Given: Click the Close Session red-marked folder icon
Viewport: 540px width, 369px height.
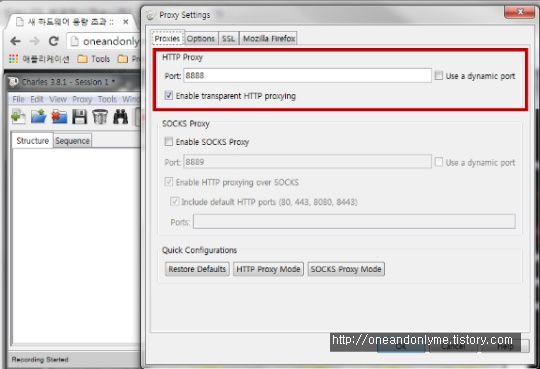Looking at the screenshot, I should [59, 117].
